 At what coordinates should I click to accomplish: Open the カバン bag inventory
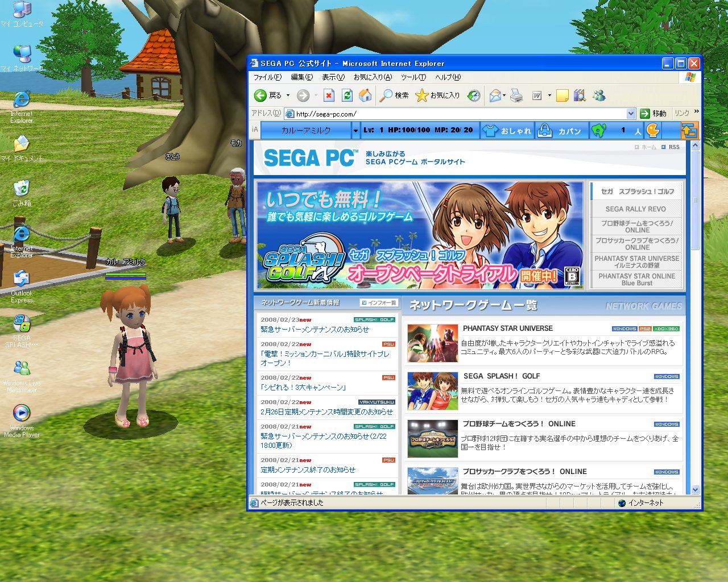560,131
